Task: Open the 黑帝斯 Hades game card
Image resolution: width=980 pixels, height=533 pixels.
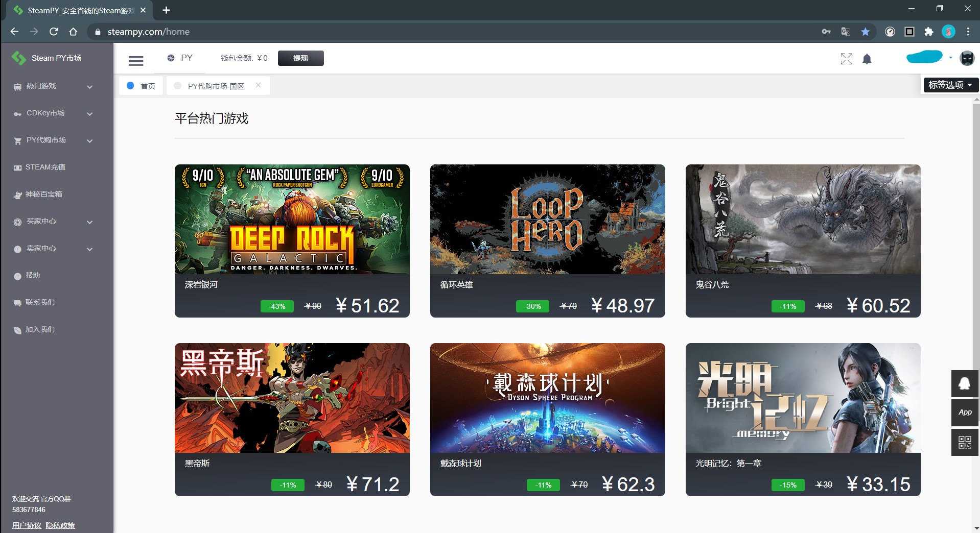Action: point(292,420)
